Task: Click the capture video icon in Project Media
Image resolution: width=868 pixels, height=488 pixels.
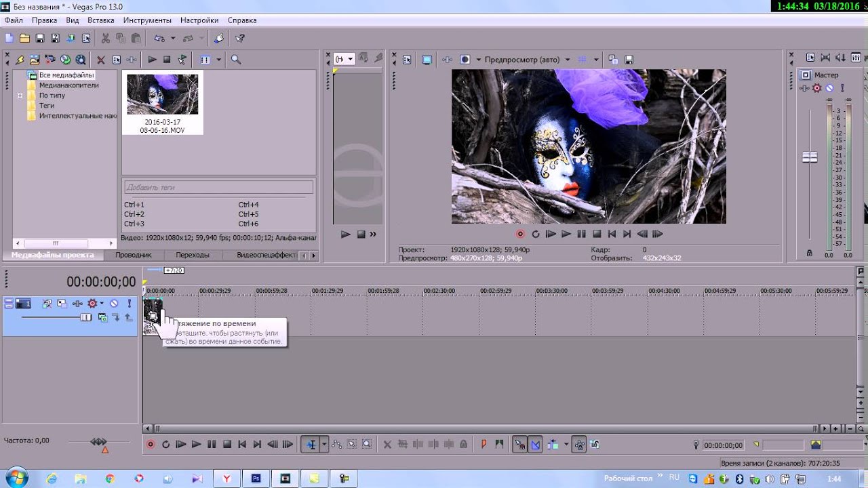Action: [x=50, y=60]
